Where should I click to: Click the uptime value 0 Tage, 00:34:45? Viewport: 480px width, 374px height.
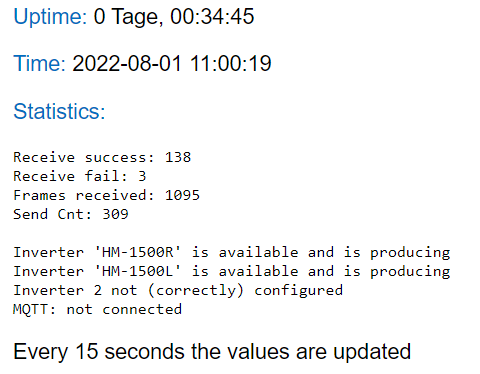pos(174,17)
